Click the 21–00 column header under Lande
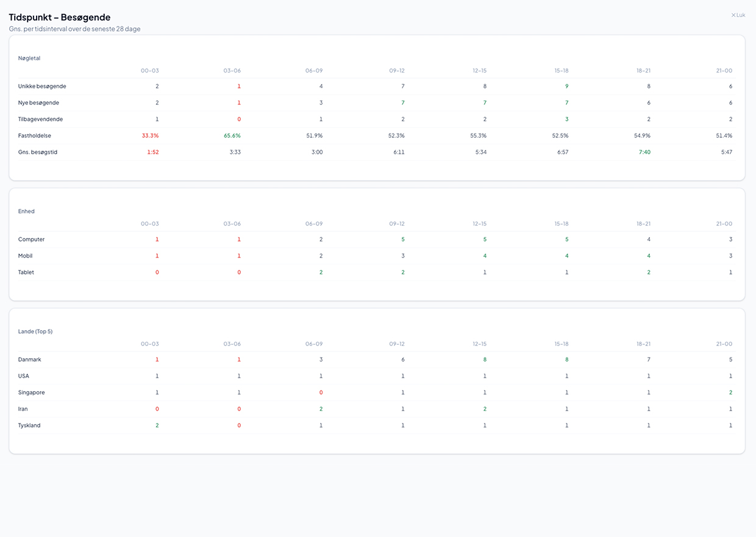 coord(724,344)
